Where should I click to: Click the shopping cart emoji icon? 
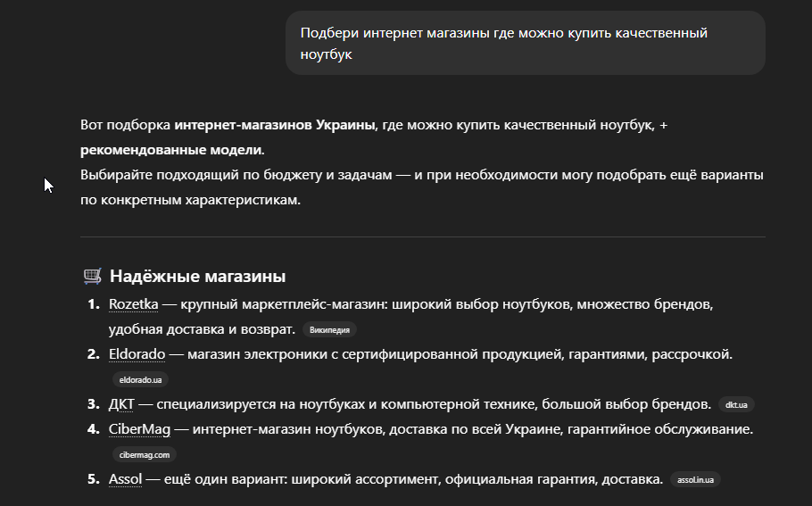pyautogui.click(x=91, y=276)
